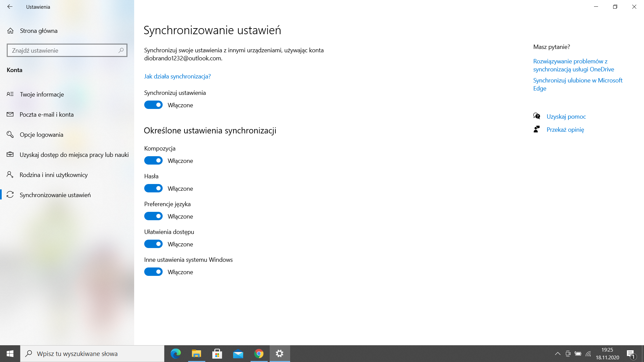644x362 pixels.
Task: Launch Microsoft Store from the taskbar
Action: point(217,354)
